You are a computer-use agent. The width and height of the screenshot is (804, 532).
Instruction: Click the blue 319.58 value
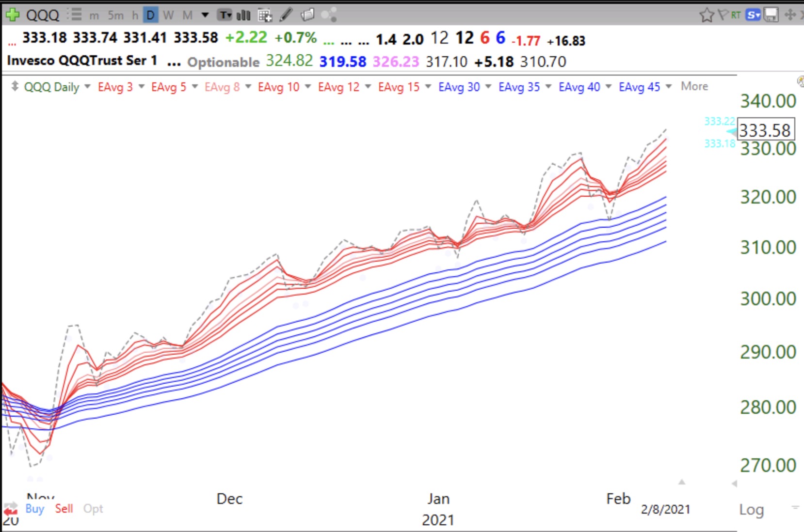[x=343, y=62]
